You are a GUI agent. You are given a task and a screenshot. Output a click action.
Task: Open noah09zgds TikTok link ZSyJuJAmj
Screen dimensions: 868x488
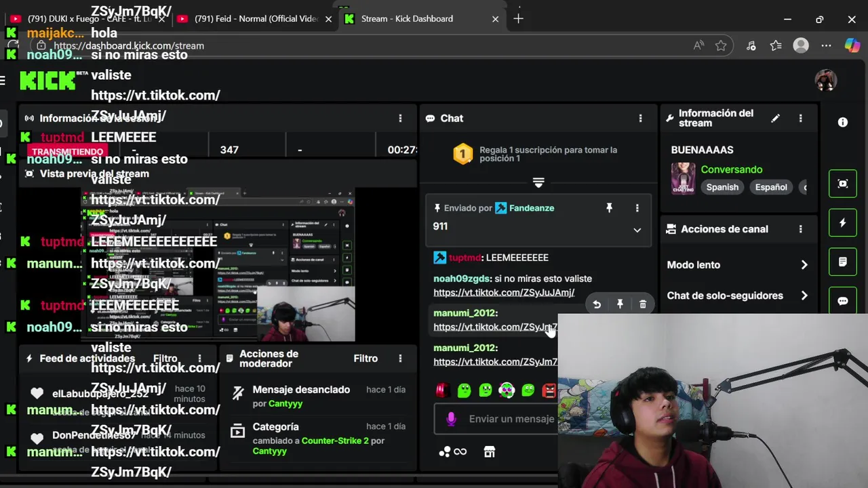pyautogui.click(x=504, y=293)
